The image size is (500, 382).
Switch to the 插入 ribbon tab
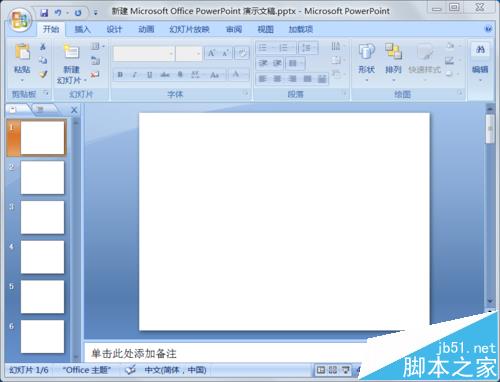click(x=82, y=29)
